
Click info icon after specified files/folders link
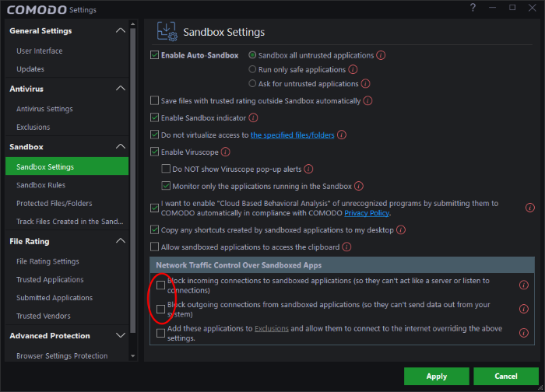coord(342,135)
